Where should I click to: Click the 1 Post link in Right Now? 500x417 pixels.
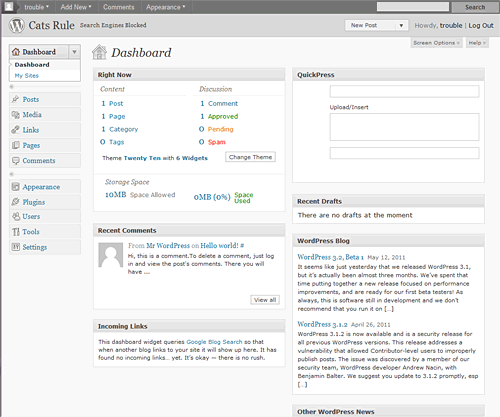[x=112, y=104]
